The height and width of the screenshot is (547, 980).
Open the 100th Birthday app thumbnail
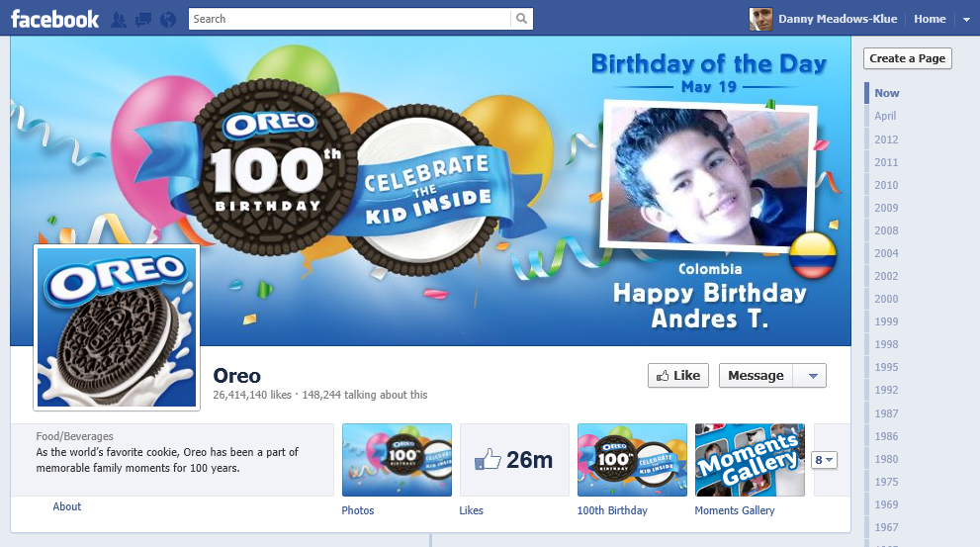632,460
